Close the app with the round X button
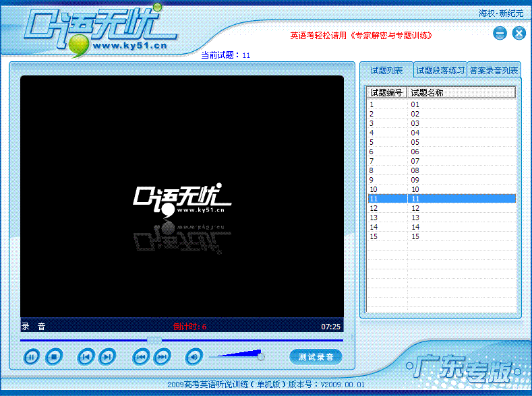 click(x=519, y=33)
